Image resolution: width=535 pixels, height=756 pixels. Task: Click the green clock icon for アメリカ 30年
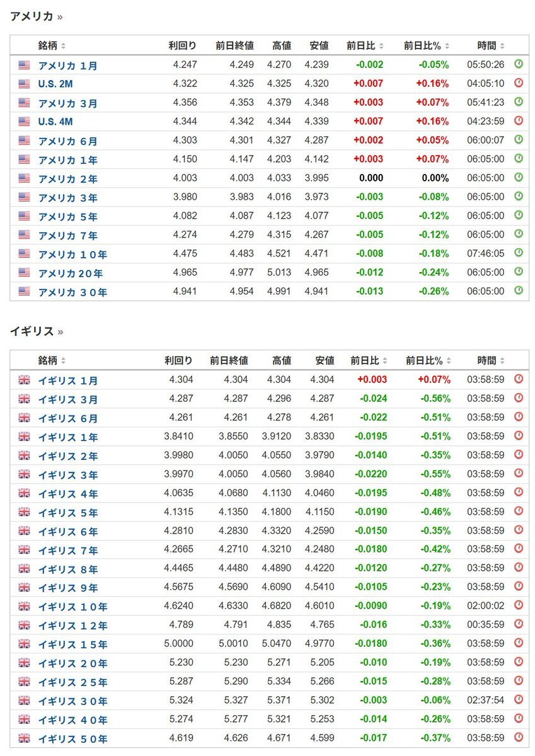519,291
